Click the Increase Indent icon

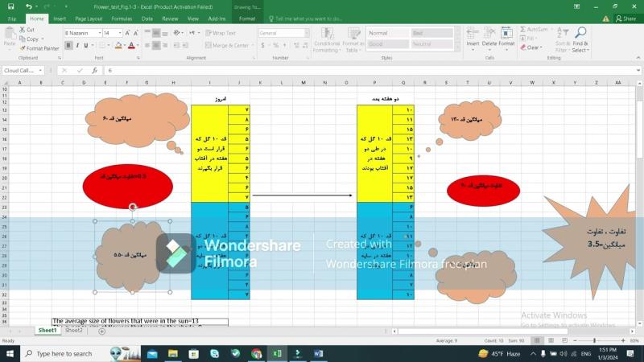(185, 45)
